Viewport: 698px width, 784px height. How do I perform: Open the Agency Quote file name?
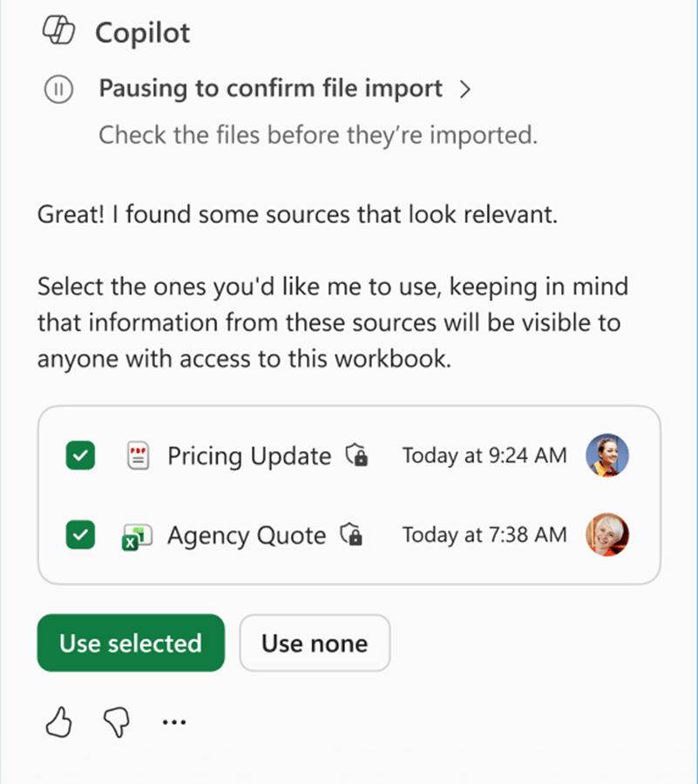pyautogui.click(x=247, y=536)
